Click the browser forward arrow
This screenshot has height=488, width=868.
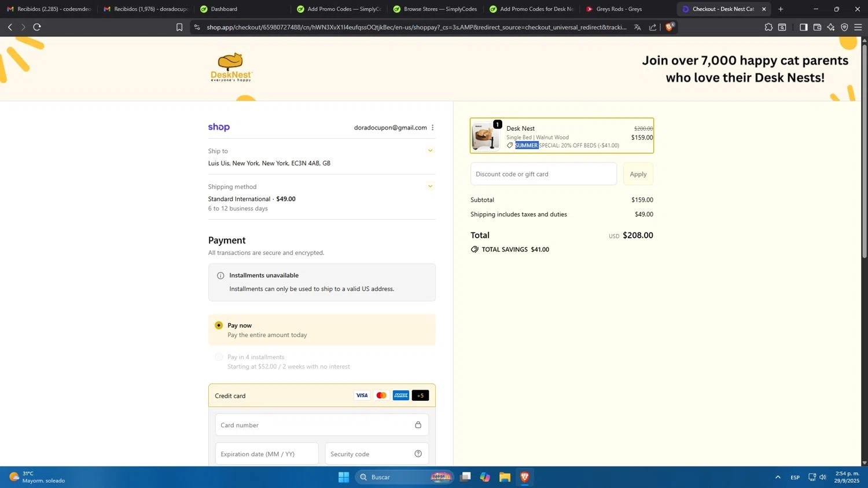tap(23, 27)
